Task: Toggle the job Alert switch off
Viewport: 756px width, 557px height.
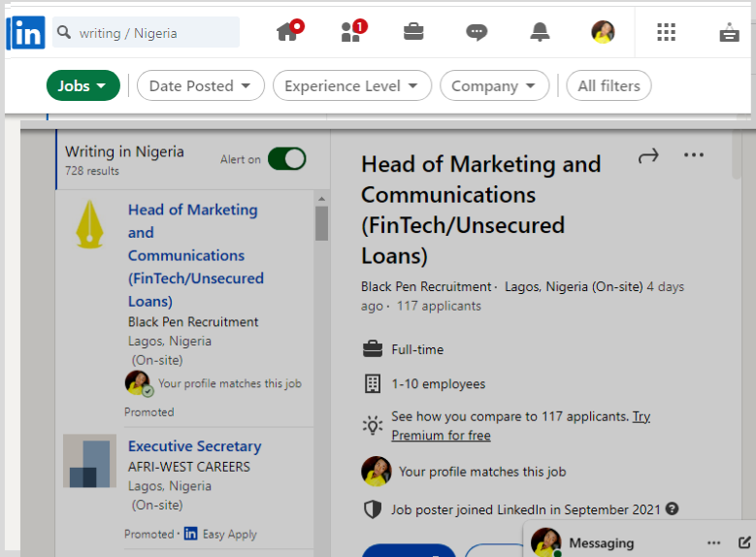Action: click(x=287, y=159)
